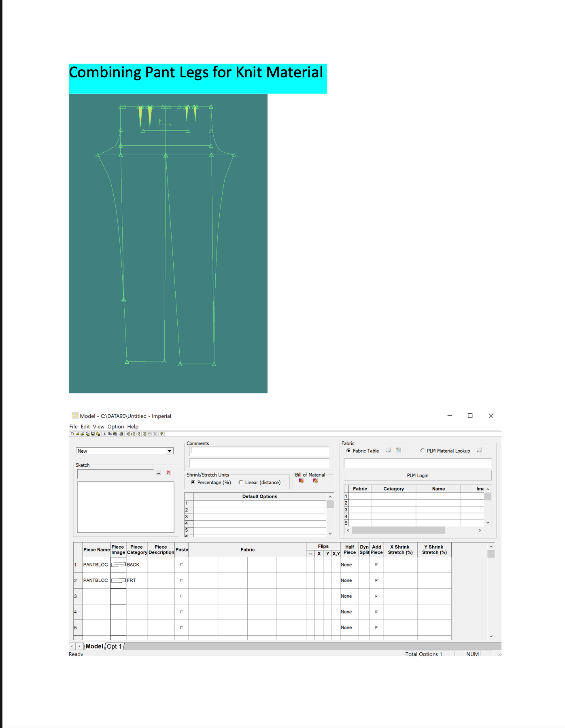Toggle the Paste checkbox for the BACK piece
The width and height of the screenshot is (565, 728).
[x=181, y=564]
